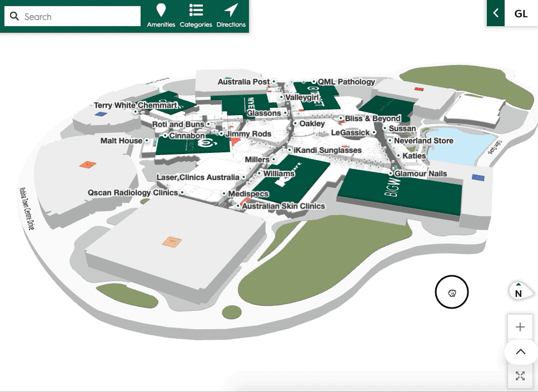Collapse the floor selector with the left chevron
538x392 pixels.
[x=495, y=13]
